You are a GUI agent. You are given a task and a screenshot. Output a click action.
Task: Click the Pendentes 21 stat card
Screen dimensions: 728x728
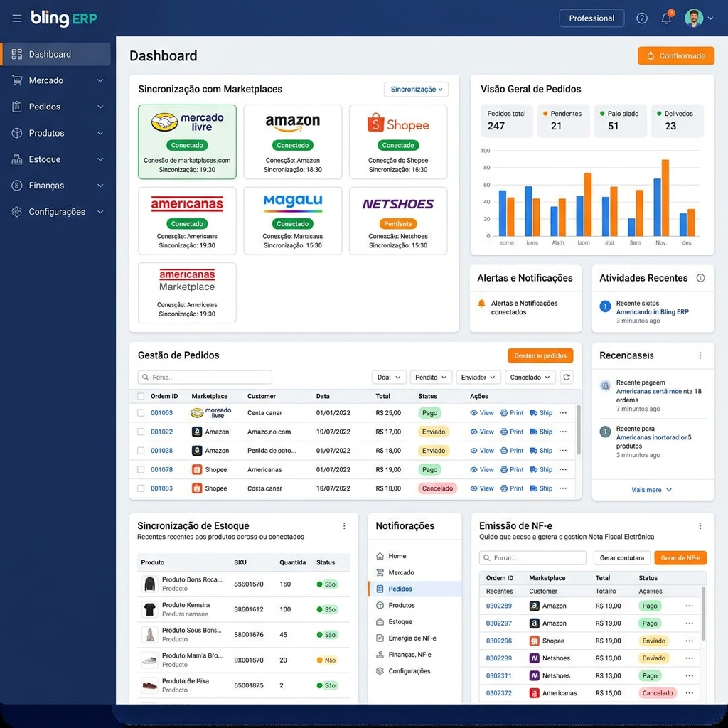(563, 121)
